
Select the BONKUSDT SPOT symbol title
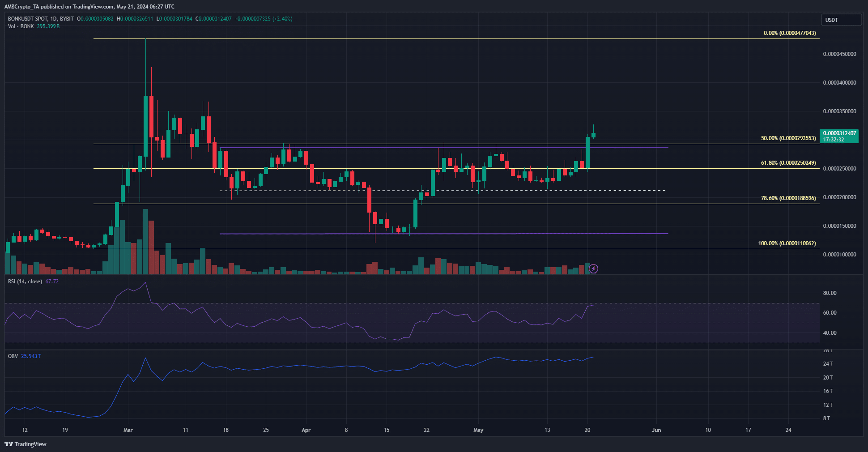pos(27,19)
